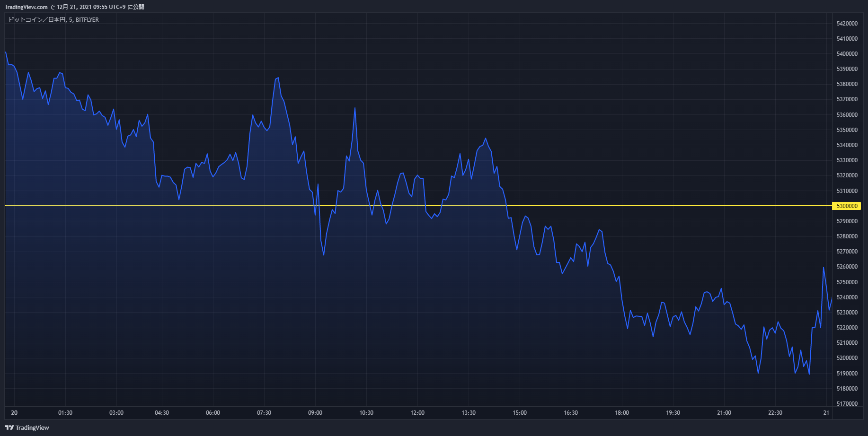This screenshot has height=436, width=868.
Task: Click the 5220000 price axis label
Action: [x=847, y=328]
